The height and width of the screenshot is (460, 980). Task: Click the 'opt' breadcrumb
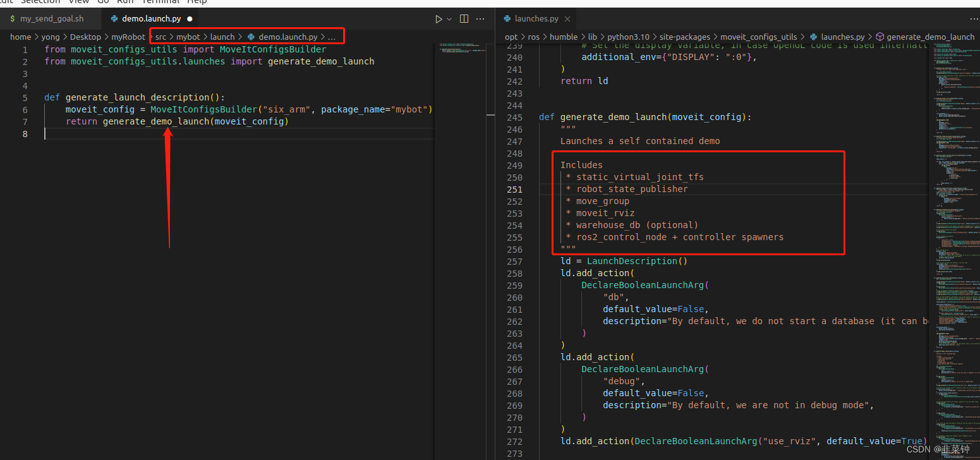pyautogui.click(x=511, y=37)
